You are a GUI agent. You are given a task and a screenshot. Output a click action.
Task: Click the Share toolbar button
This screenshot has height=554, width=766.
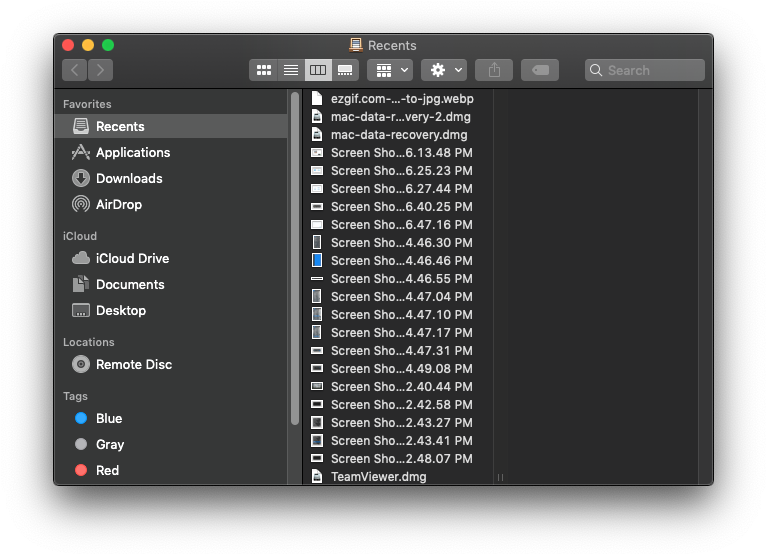click(x=494, y=70)
